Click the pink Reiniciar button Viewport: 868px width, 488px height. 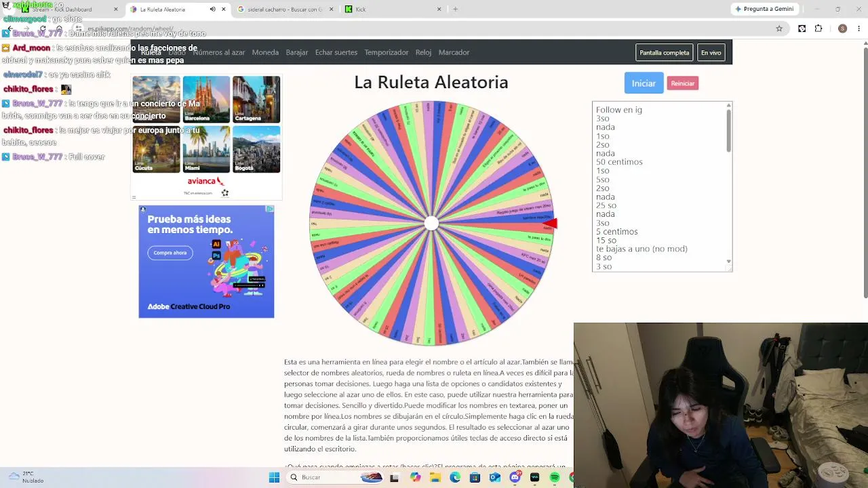(682, 83)
